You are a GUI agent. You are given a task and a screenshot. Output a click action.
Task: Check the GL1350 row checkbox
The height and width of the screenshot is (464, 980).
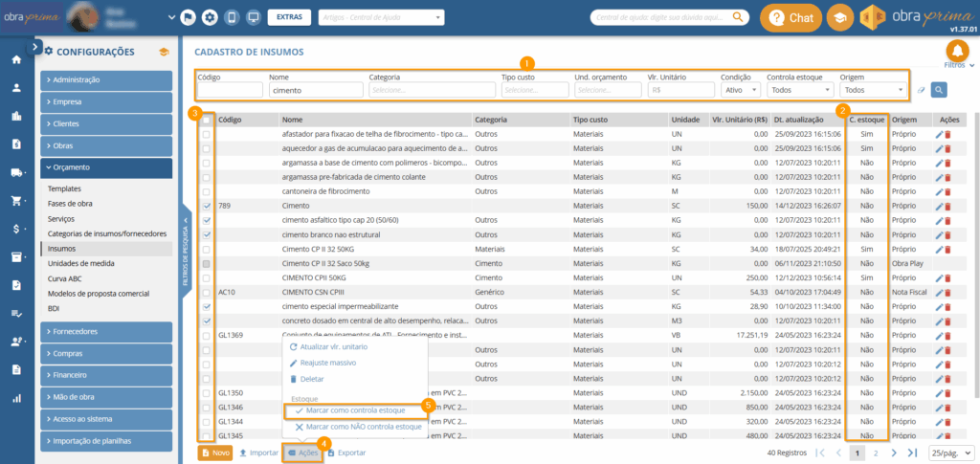pyautogui.click(x=207, y=393)
